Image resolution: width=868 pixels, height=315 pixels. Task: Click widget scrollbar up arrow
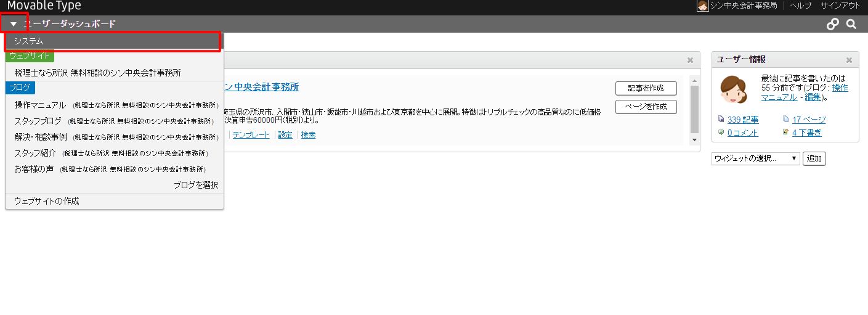[695, 81]
